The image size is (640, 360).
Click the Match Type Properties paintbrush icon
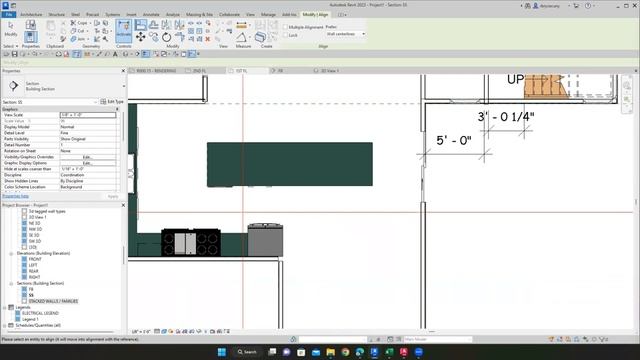[x=63, y=39]
